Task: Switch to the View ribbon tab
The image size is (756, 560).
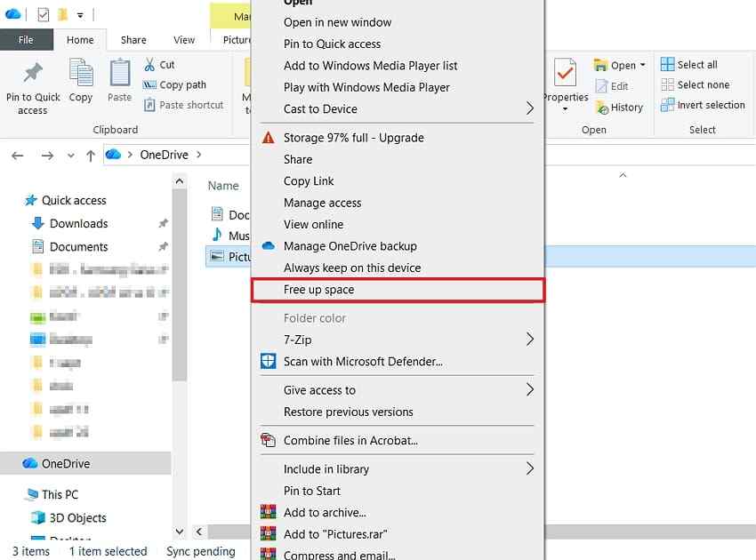Action: click(x=184, y=39)
